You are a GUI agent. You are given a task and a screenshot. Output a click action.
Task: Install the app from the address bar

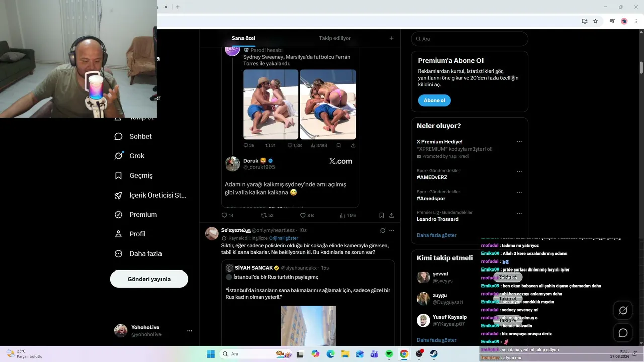[x=584, y=21]
